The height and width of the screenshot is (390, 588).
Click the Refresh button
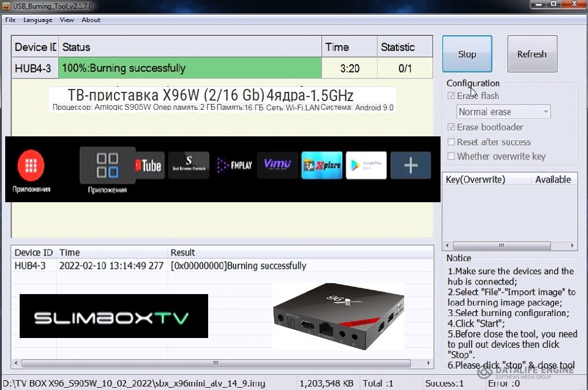(532, 54)
